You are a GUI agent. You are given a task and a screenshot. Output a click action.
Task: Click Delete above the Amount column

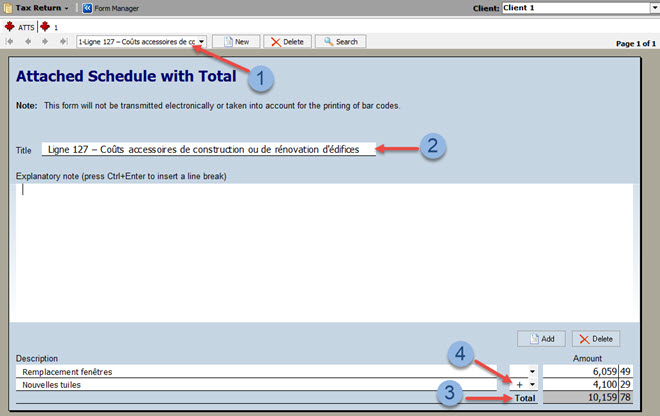coord(595,339)
